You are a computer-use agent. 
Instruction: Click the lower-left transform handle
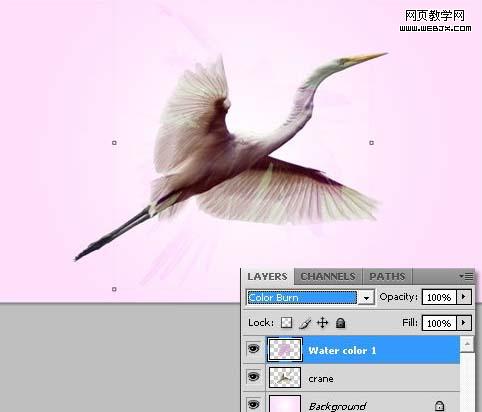[114, 289]
